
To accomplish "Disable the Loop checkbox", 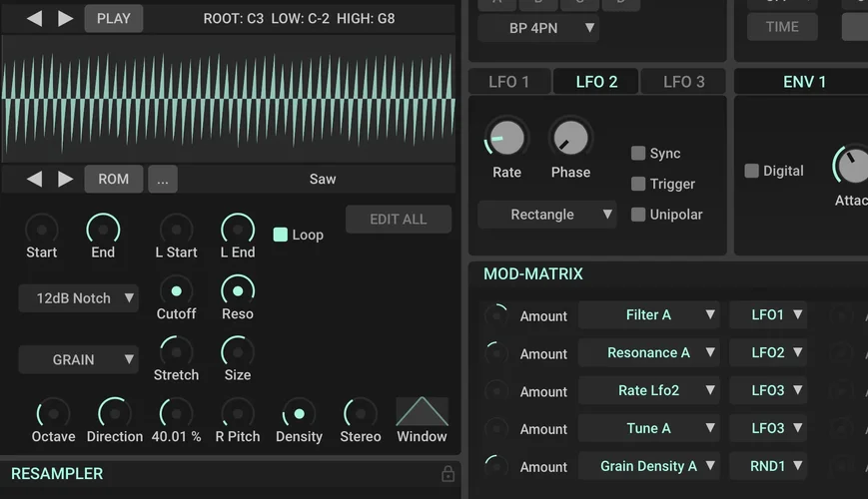I will pyautogui.click(x=281, y=235).
